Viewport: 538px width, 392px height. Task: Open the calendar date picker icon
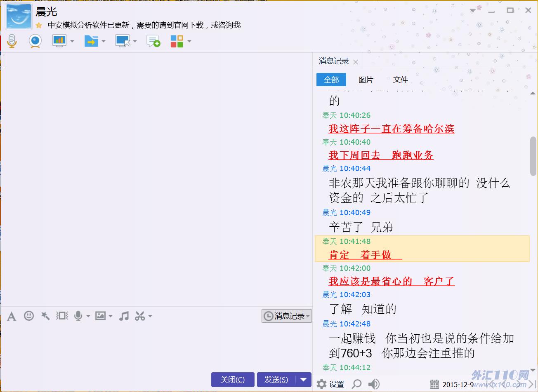tap(434, 384)
